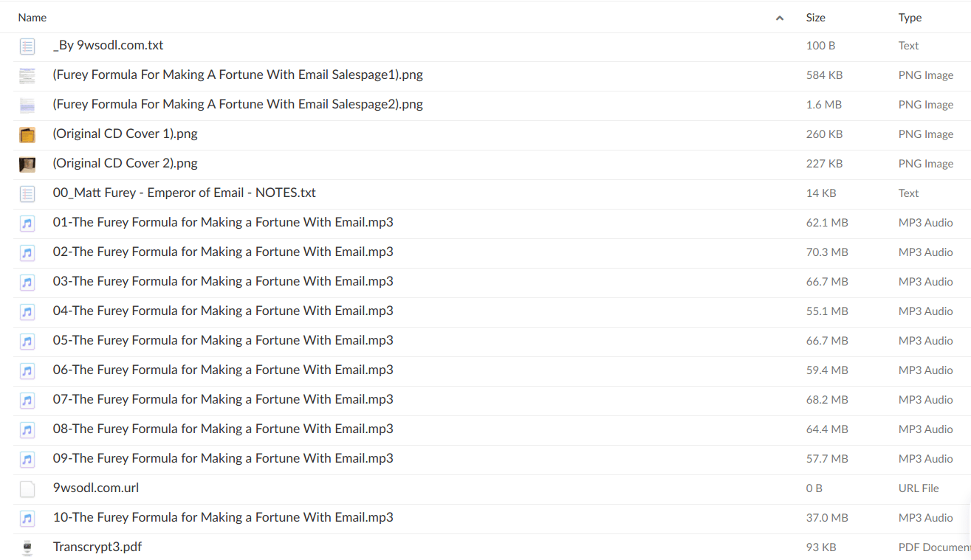Click the PDF icon for Transcrypt3.pdf
This screenshot has width=971, height=560.
pyautogui.click(x=27, y=547)
